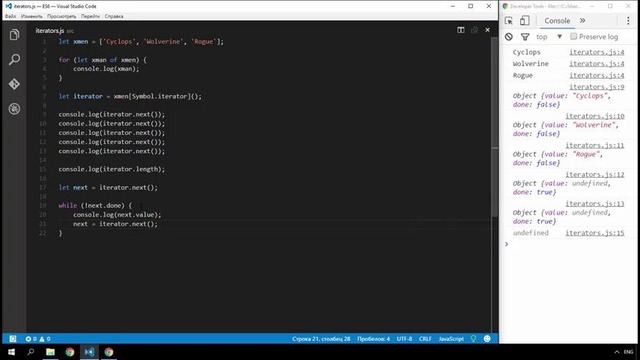Click the inspect element icon in DevTools
This screenshot has width=640, height=360.
click(509, 20)
